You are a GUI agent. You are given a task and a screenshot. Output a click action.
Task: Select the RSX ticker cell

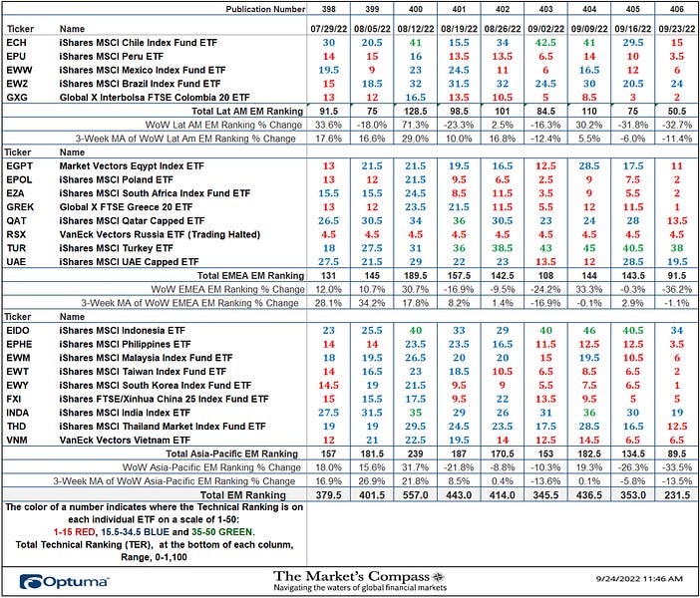click(16, 234)
